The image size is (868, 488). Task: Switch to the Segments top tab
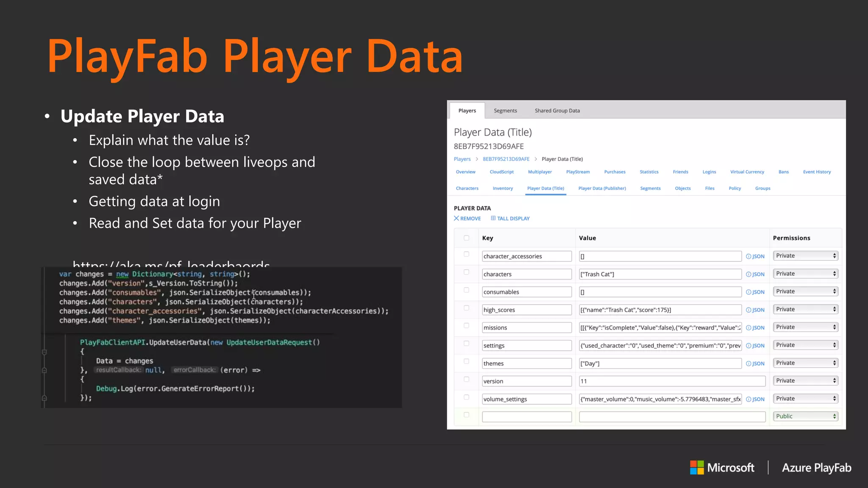pyautogui.click(x=505, y=111)
